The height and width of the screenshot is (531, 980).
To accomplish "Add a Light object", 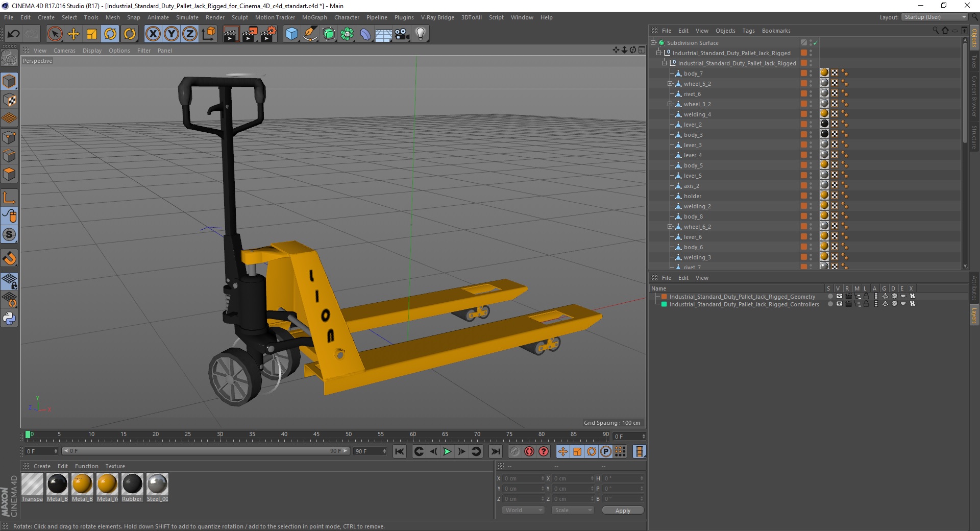I will coord(421,34).
